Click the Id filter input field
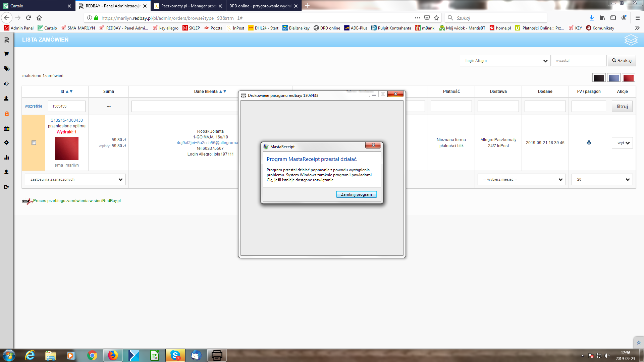Viewport: 644px width, 362px height. tap(67, 106)
